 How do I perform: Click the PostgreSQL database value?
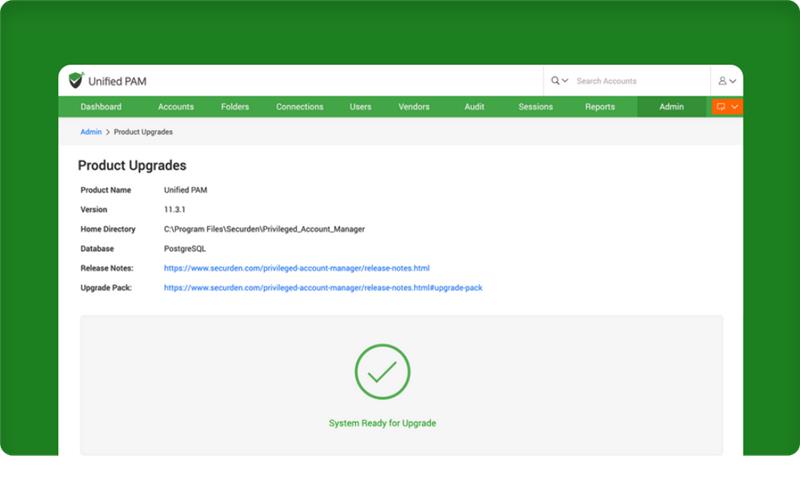click(185, 249)
